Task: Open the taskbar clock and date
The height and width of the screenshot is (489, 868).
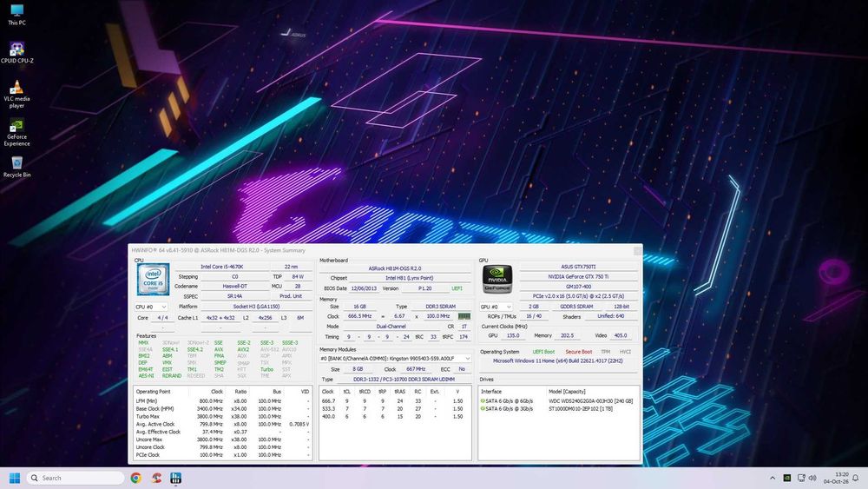Action: pos(836,478)
